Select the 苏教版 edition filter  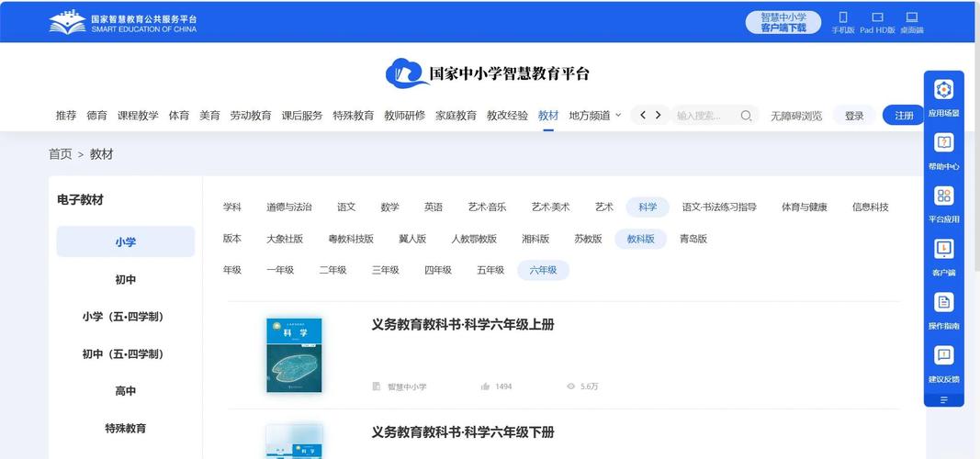[588, 239]
